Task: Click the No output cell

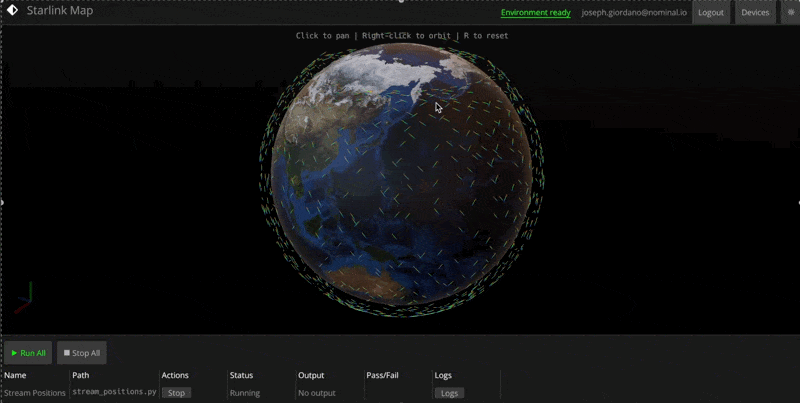Action: pos(317,393)
